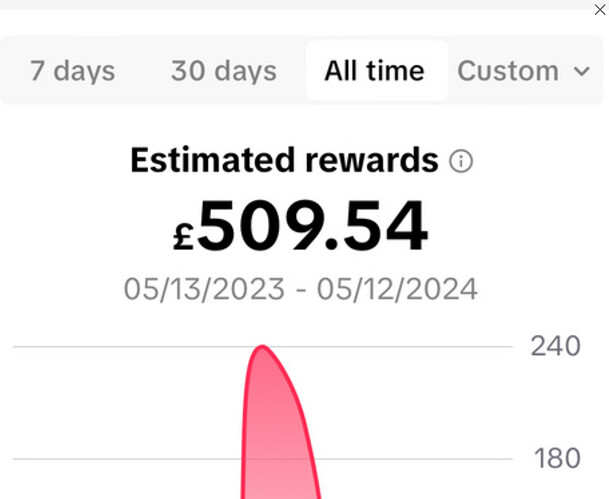Close the rewards panel with the X

[x=600, y=10]
